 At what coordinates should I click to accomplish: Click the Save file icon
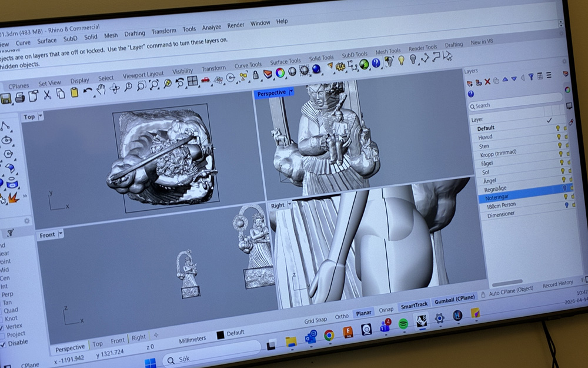[6, 99]
